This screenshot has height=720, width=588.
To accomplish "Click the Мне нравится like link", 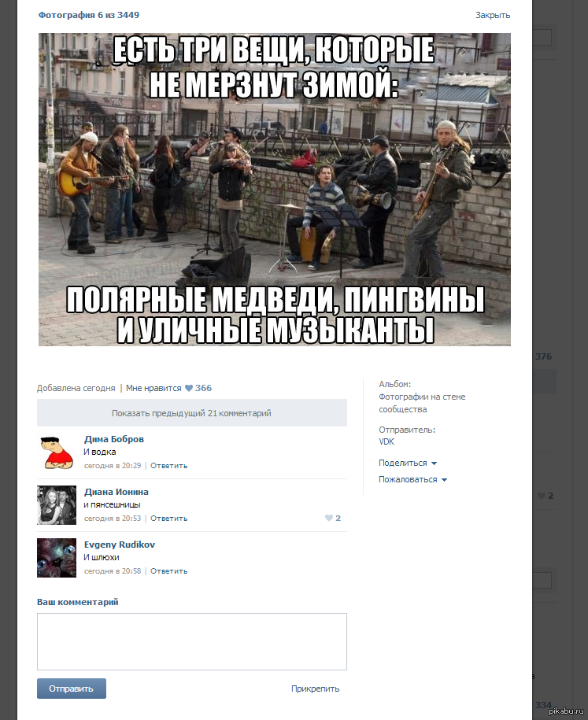I will tap(153, 388).
